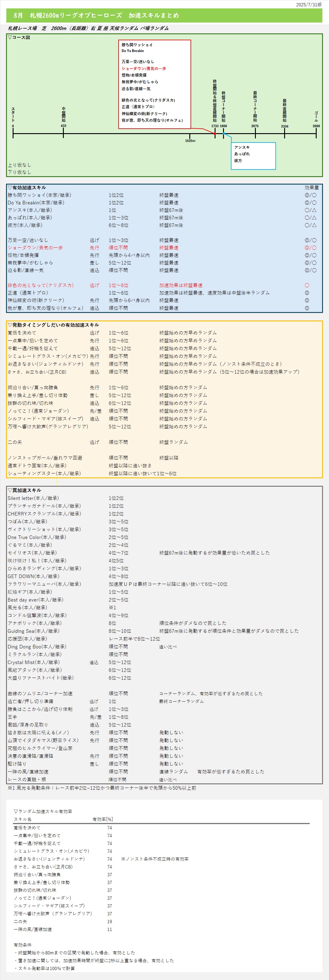This screenshot has height=980, width=329.
Task: Click the 'CHERRYスクランブル(本人/継承)' skill name
Action: [44, 514]
